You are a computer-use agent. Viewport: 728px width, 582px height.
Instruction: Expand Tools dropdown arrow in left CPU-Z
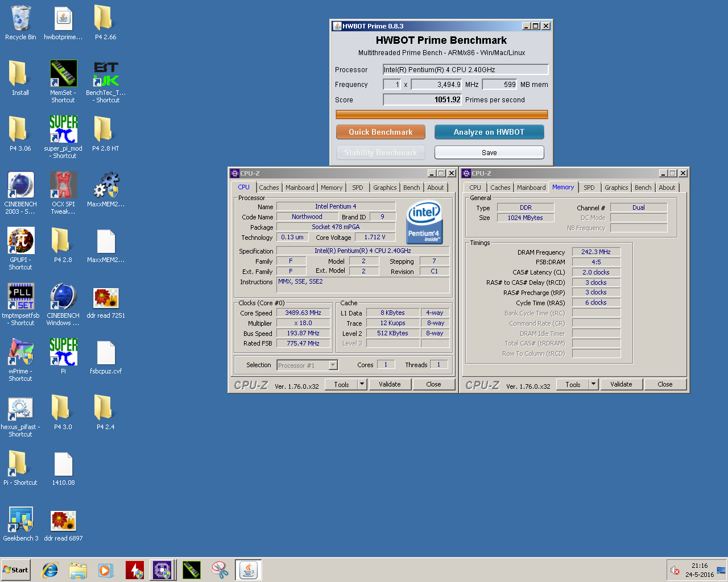(362, 384)
